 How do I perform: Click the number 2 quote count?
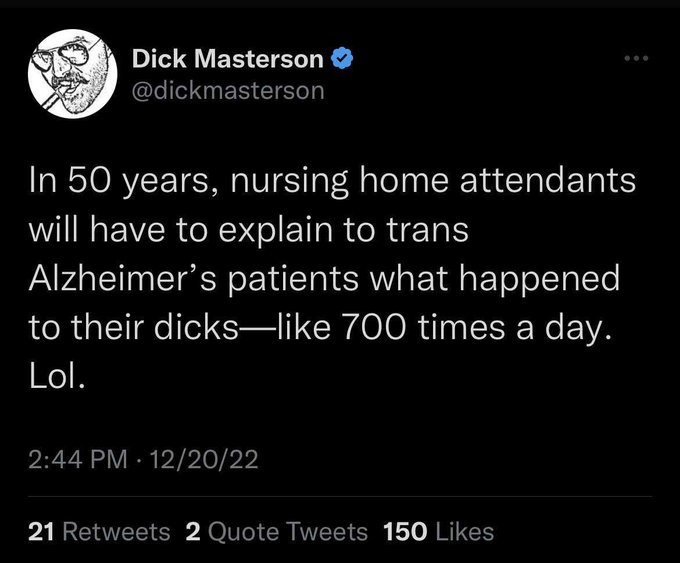click(x=193, y=532)
